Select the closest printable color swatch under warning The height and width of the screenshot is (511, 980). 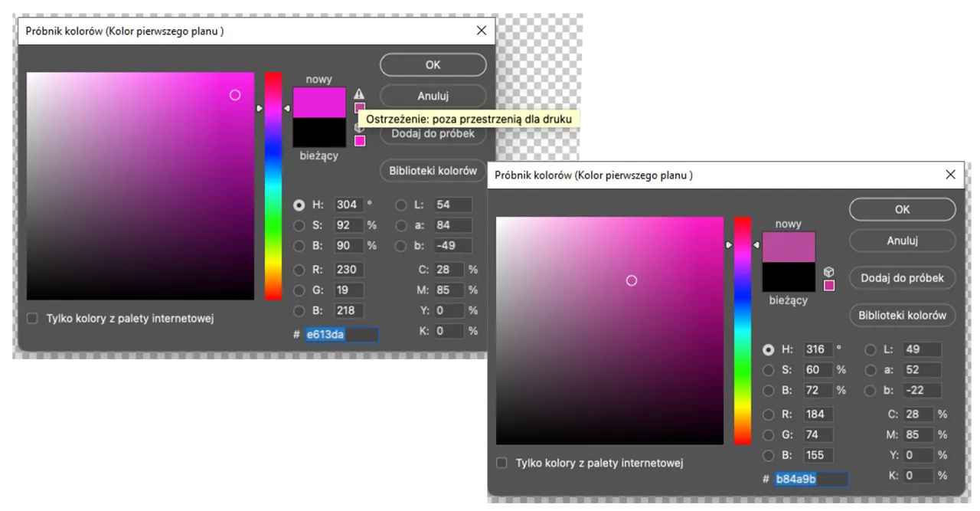(358, 107)
